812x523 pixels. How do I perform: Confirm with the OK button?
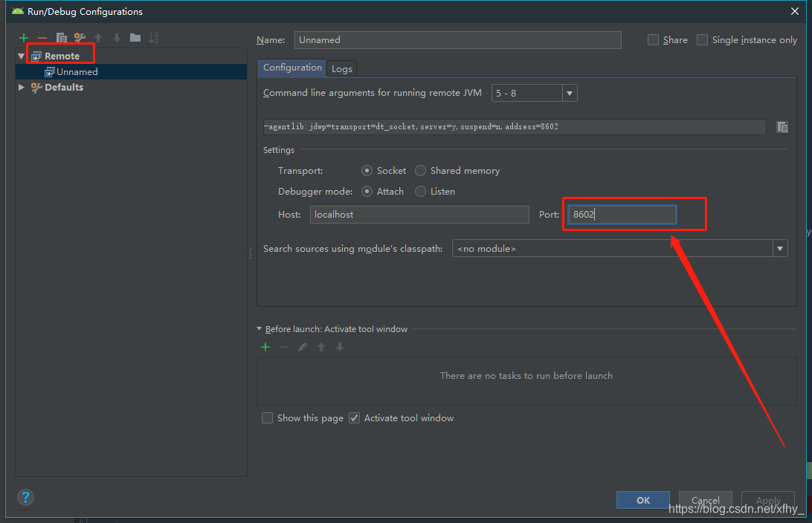642,500
